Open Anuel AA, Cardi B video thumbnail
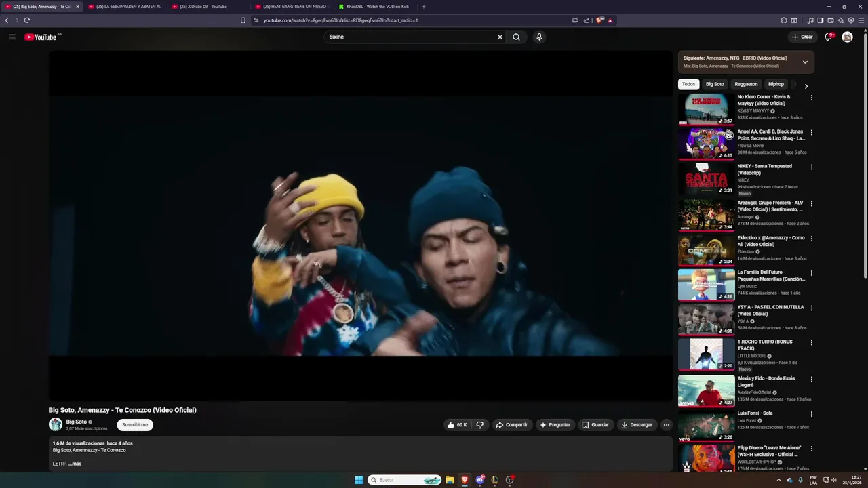Image resolution: width=868 pixels, height=488 pixels. pyautogui.click(x=706, y=143)
